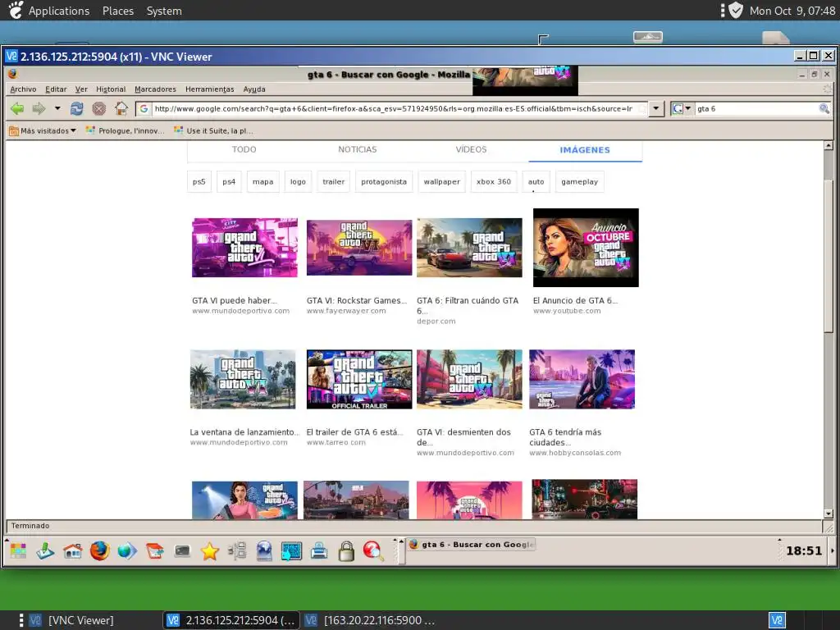Filter images by xbox 360 chip
The width and height of the screenshot is (840, 630).
(494, 181)
